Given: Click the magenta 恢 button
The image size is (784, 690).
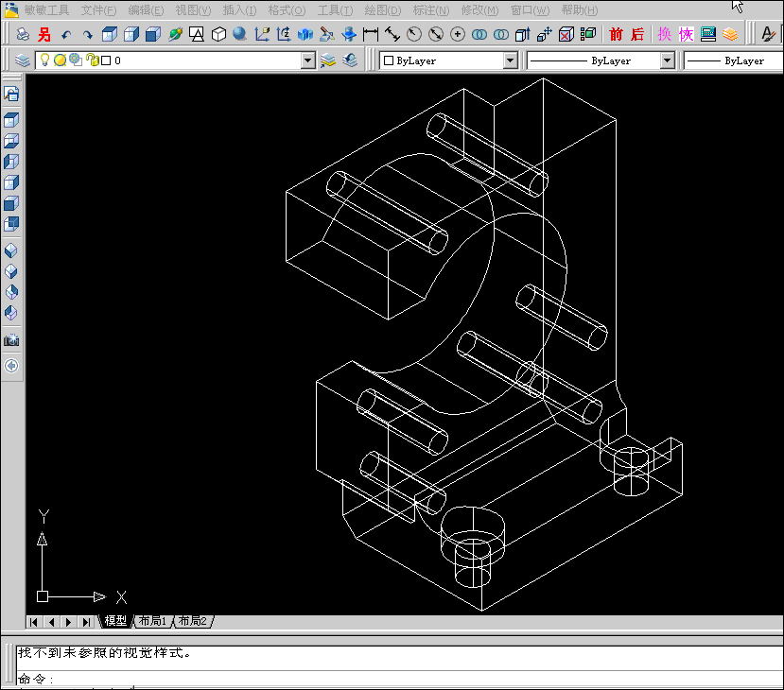Looking at the screenshot, I should pyautogui.click(x=686, y=34).
